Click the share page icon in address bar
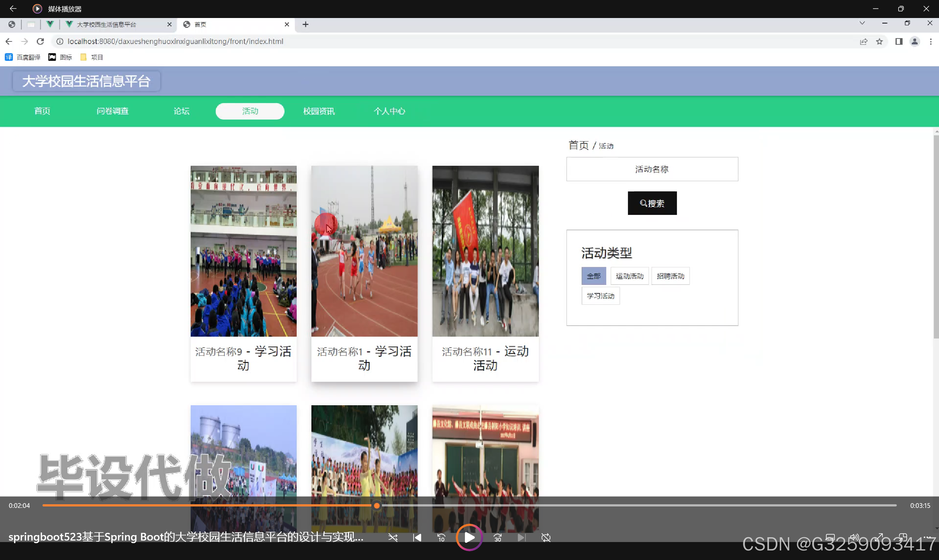This screenshot has height=560, width=939. click(863, 41)
